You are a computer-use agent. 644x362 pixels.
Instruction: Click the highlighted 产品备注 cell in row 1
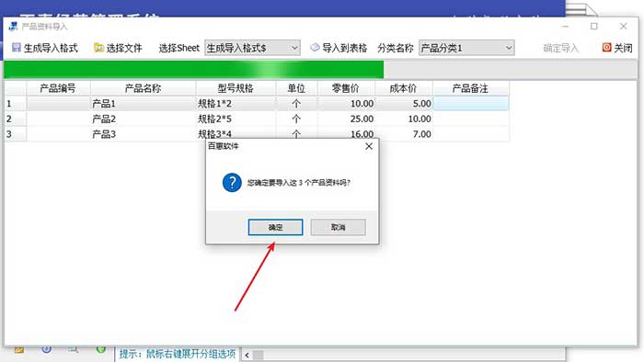pyautogui.click(x=471, y=103)
